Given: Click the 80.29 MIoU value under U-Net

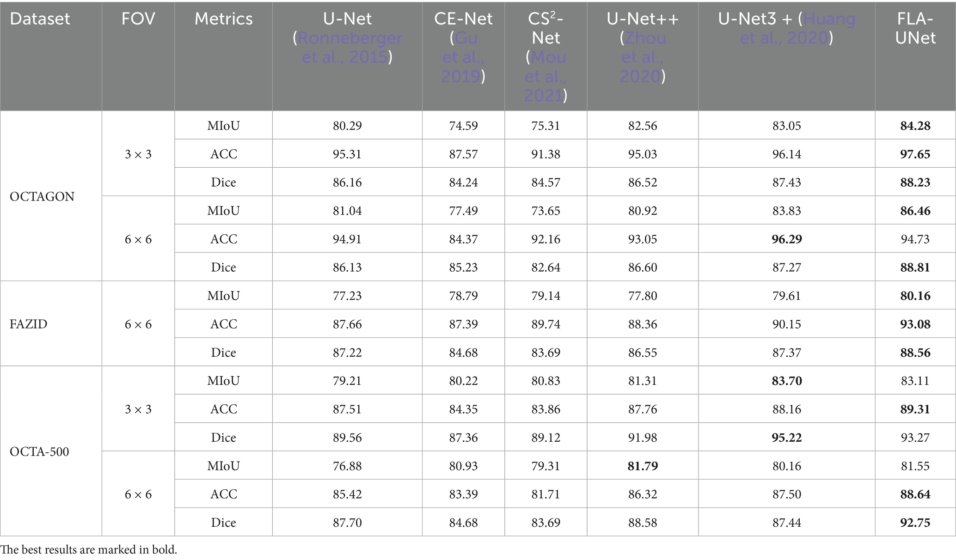Looking at the screenshot, I should (347, 126).
